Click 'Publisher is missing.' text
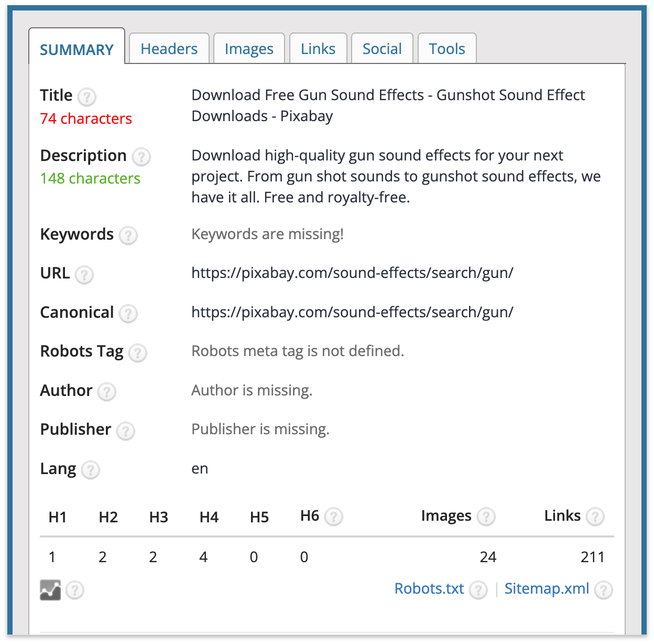 (x=260, y=429)
